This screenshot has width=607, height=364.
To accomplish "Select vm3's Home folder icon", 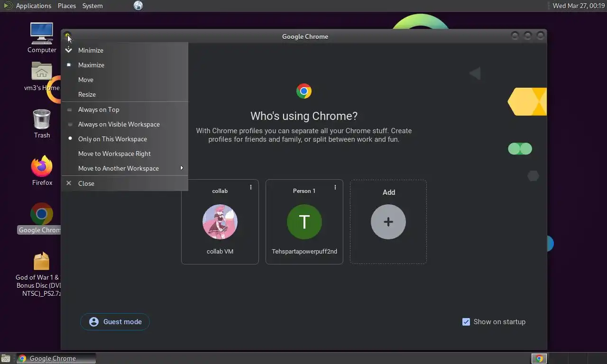I will [42, 76].
